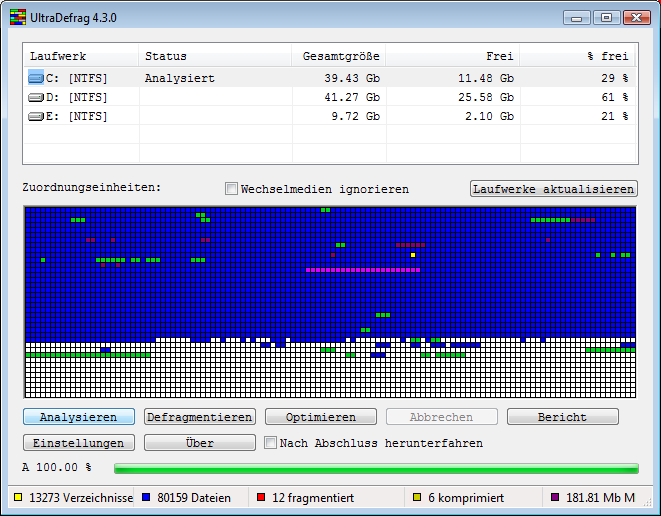Click the '9.72 Gb' total size cell
661x516 pixels.
click(355, 116)
